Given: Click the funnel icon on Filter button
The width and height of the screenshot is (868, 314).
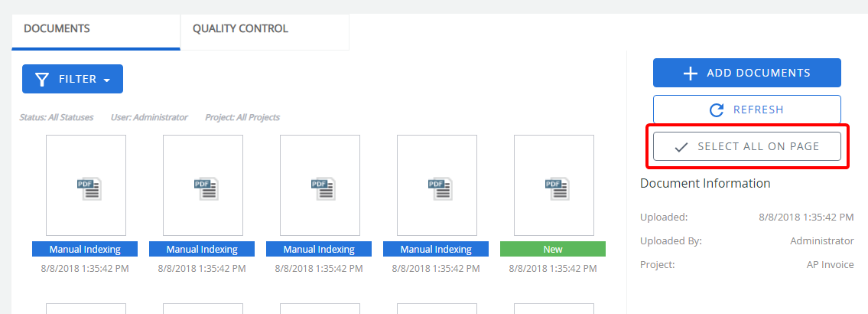Looking at the screenshot, I should [43, 80].
